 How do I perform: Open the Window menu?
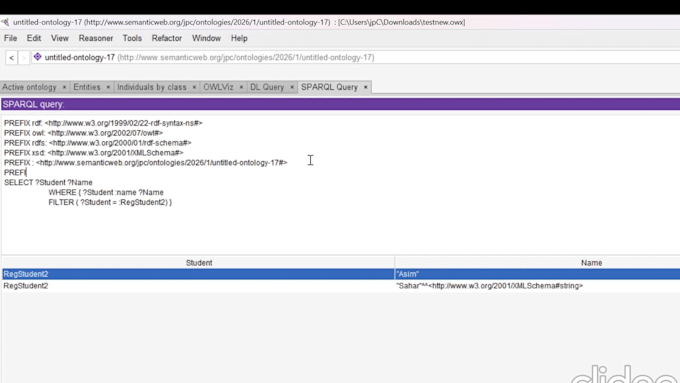pos(206,38)
